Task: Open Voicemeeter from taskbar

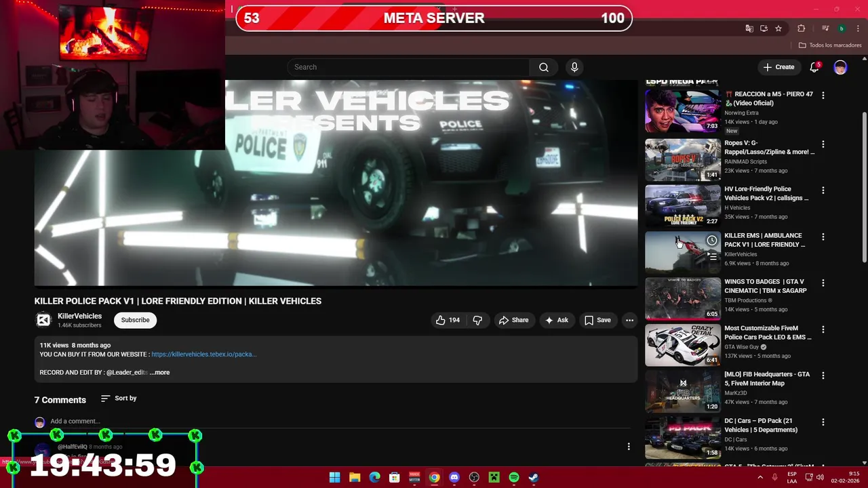Action: [414, 477]
